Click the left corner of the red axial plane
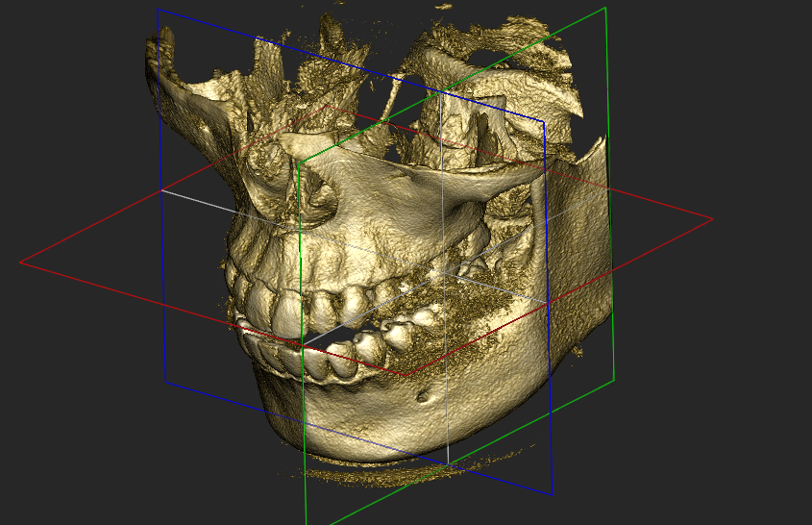The width and height of the screenshot is (812, 525). click(20, 262)
